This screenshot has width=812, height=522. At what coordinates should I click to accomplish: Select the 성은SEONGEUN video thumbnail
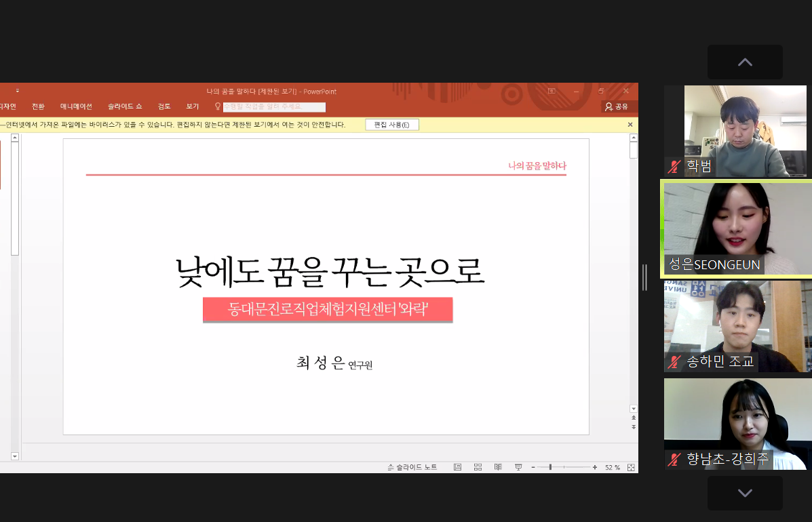point(737,228)
